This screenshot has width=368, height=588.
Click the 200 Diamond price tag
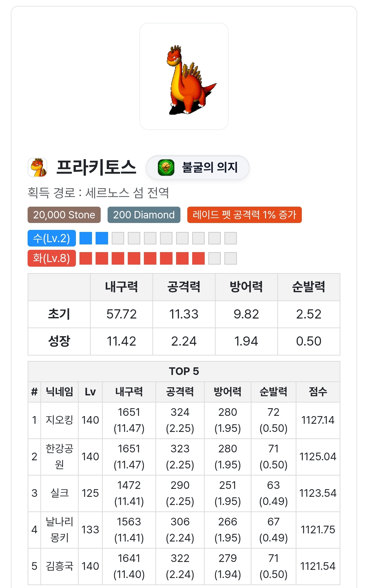pos(144,215)
